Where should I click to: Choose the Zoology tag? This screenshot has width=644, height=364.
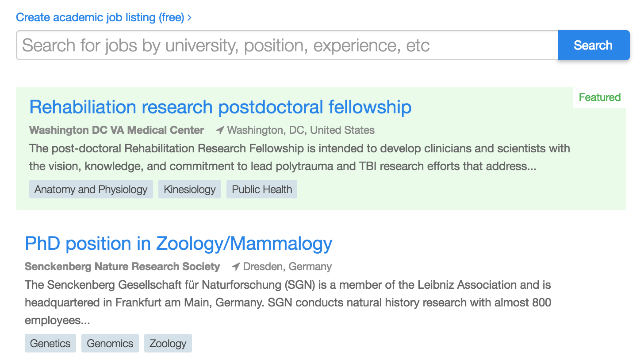(x=168, y=344)
